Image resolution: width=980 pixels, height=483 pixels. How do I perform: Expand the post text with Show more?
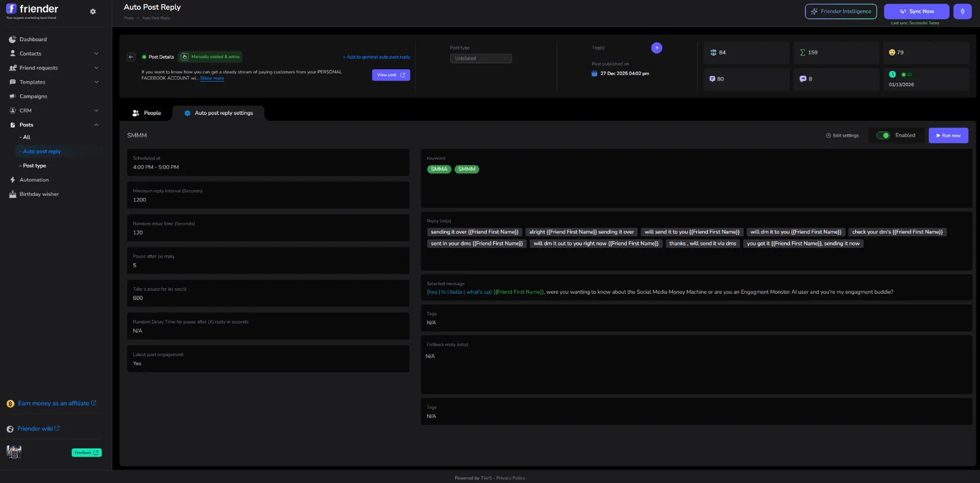(x=212, y=78)
